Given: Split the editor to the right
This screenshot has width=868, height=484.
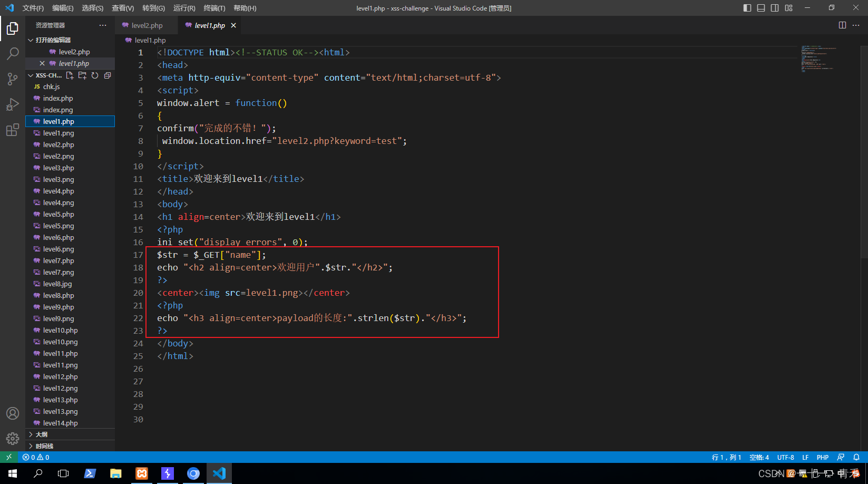Looking at the screenshot, I should coord(842,25).
